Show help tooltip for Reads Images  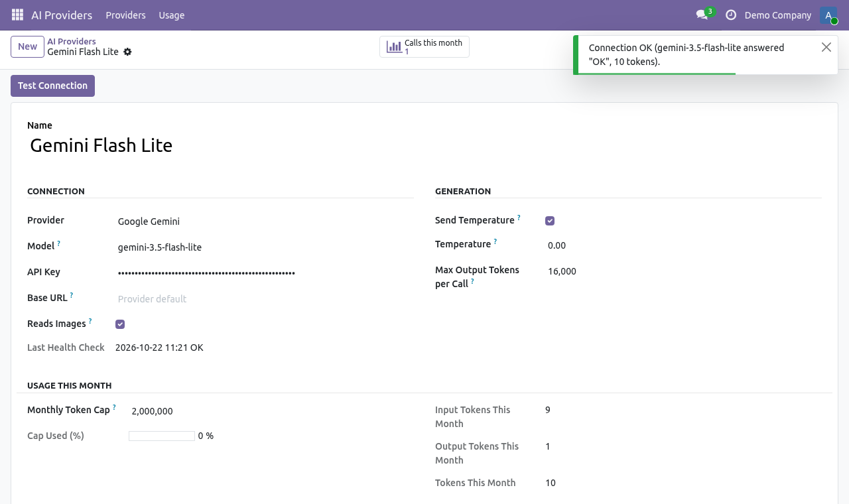coord(90,321)
